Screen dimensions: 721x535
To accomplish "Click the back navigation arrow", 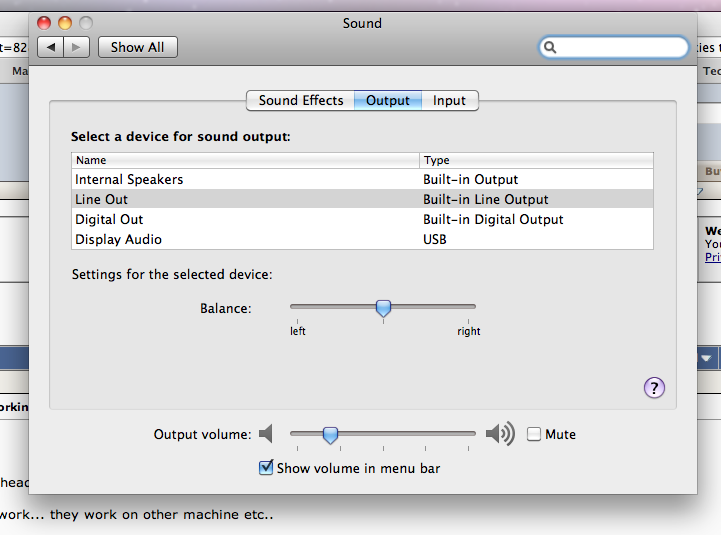I will (x=51, y=47).
